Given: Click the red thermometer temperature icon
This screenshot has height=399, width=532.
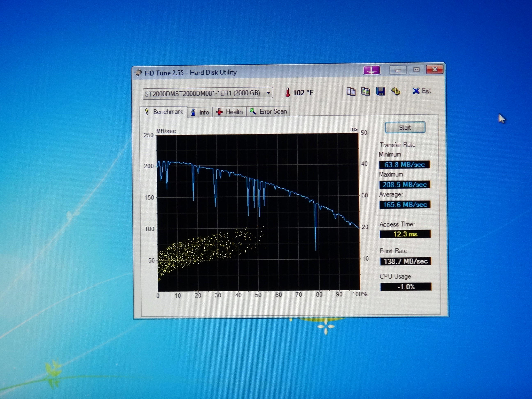Looking at the screenshot, I should [287, 93].
